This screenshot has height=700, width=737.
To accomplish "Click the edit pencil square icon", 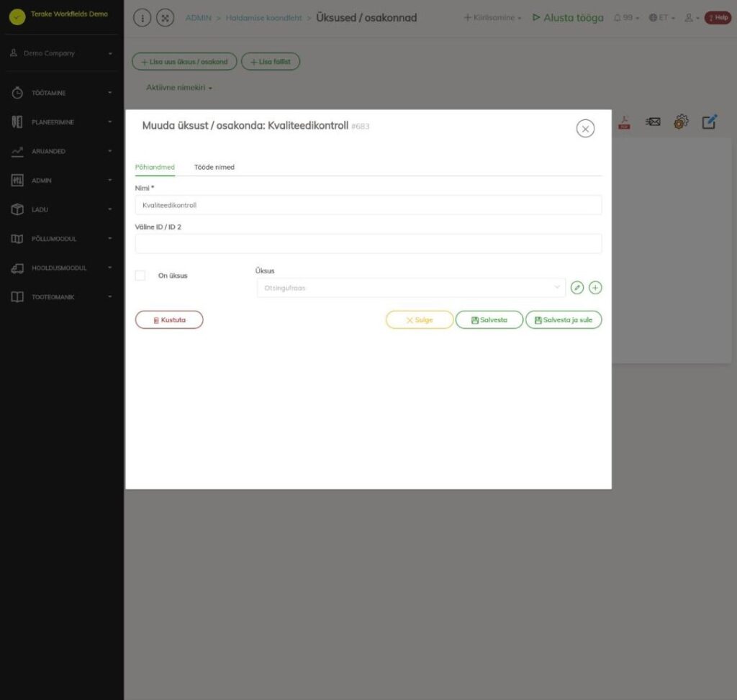I will tap(710, 122).
